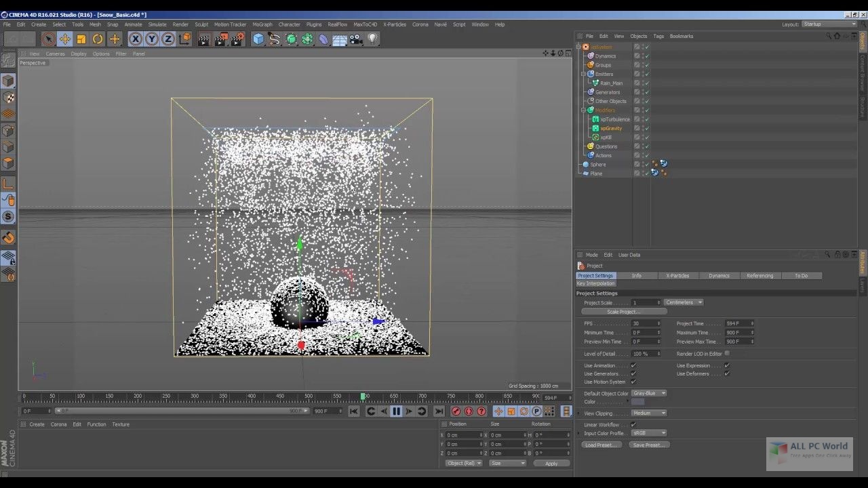Open the spline pen tool icon
Viewport: 868px width, 488px height.
tap(275, 39)
